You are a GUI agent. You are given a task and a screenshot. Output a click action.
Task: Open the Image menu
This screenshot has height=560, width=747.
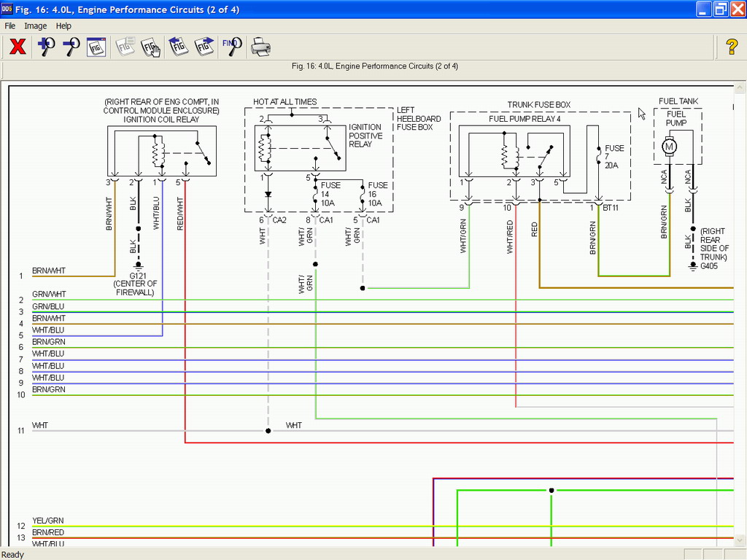coord(36,26)
